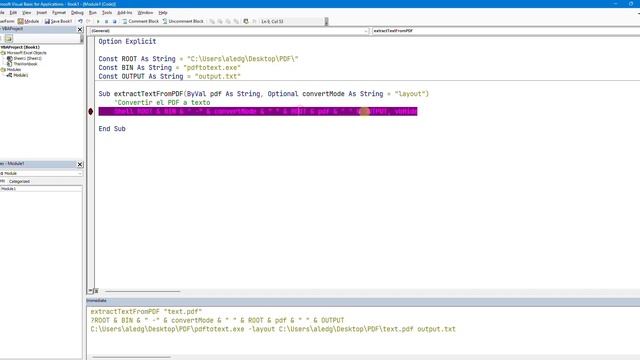Click the ?ROOT & BIN line in Immediate
This screenshot has width=640, height=360.
(217, 320)
